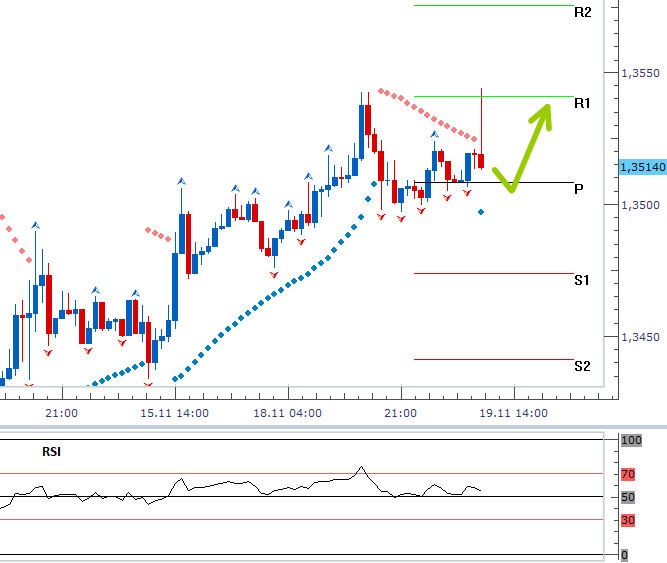This screenshot has height=563, width=667.
Task: Click the 21:00 label preceding 19.11 14:00
Action: [400, 413]
